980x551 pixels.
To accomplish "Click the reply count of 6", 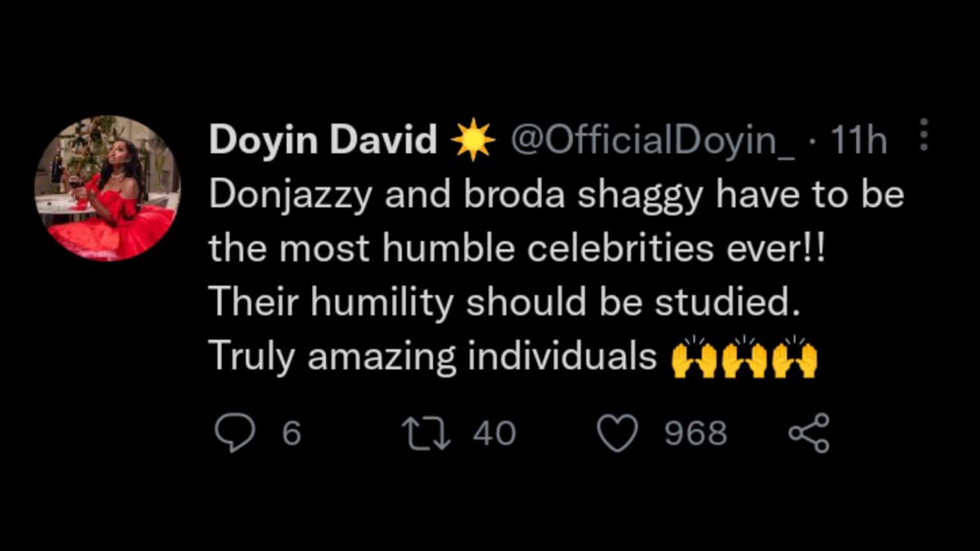I will pos(292,433).
